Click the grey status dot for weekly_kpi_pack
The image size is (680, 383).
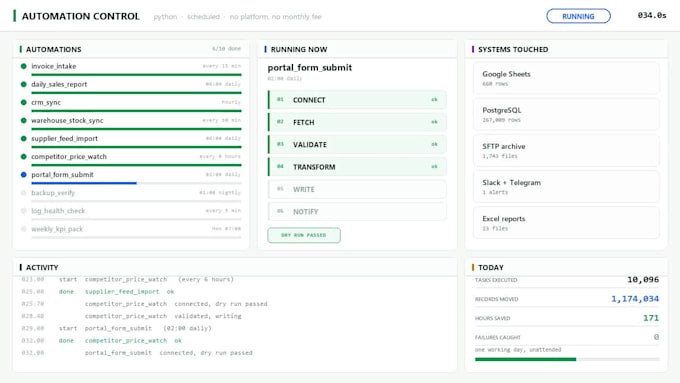tap(23, 229)
